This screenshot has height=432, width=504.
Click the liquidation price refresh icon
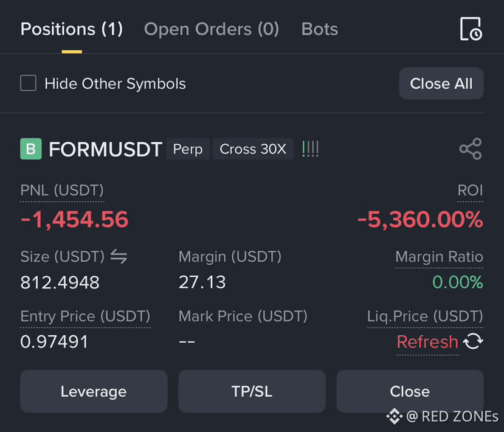point(473,341)
